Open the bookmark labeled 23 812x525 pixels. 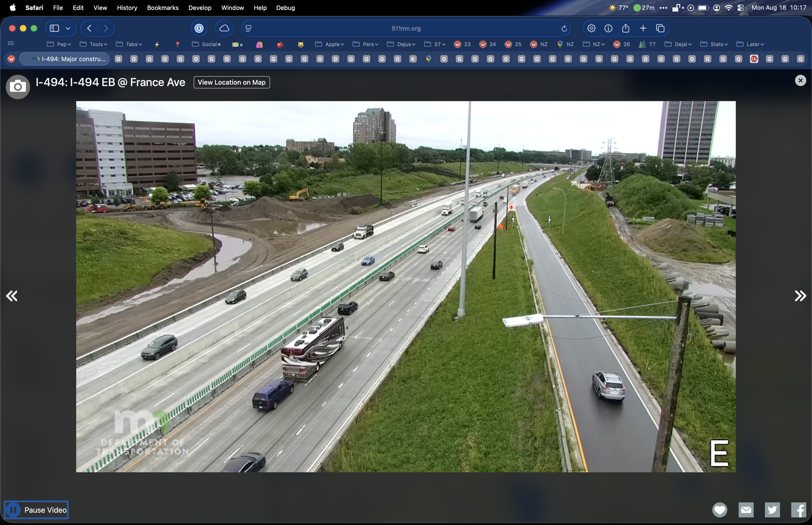pyautogui.click(x=462, y=44)
